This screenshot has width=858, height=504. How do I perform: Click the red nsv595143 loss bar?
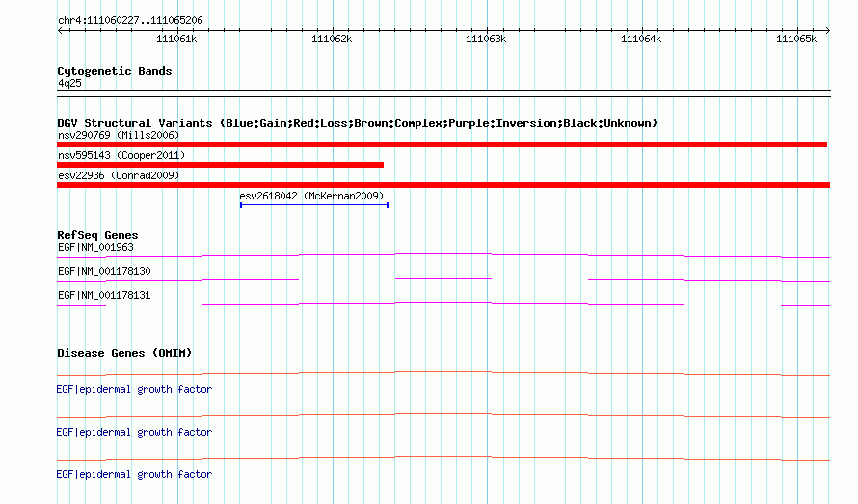click(220, 165)
